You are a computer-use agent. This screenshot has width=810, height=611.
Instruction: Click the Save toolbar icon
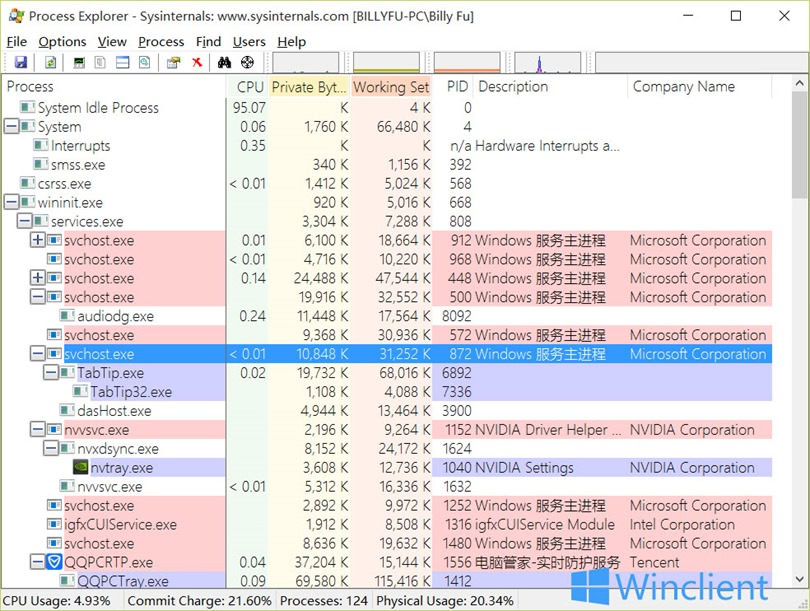pyautogui.click(x=21, y=62)
